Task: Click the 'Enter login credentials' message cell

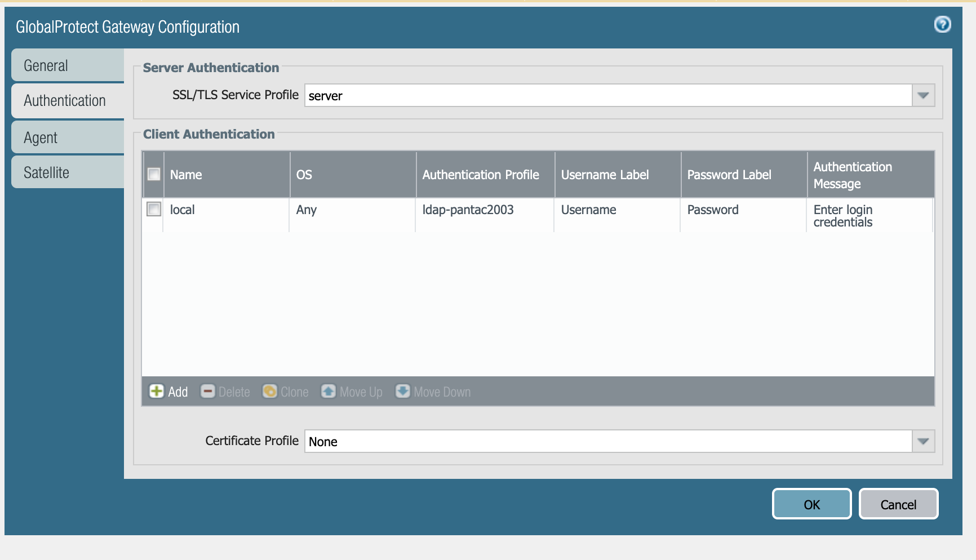Action: (x=870, y=215)
